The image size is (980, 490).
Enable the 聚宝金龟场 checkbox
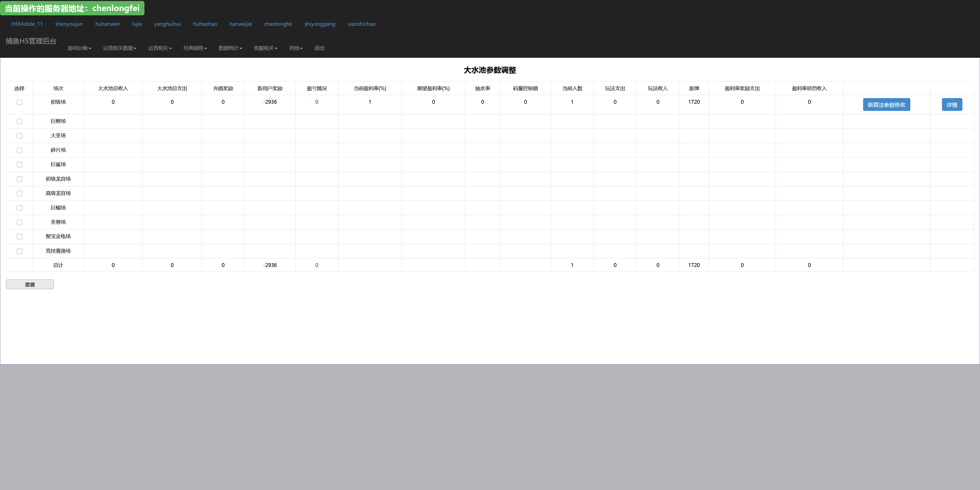point(19,237)
